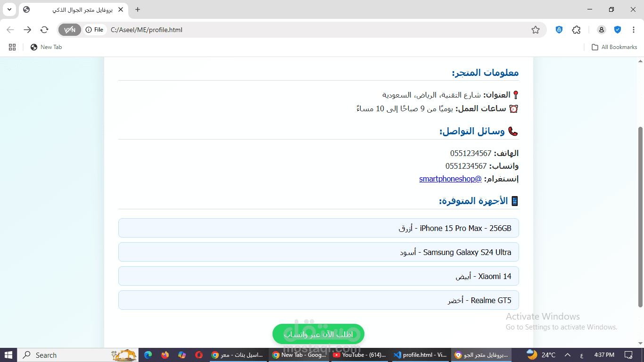This screenshot has height=362, width=644.
Task: Switch to profile.html Visual Studio Code window
Action: [420, 355]
